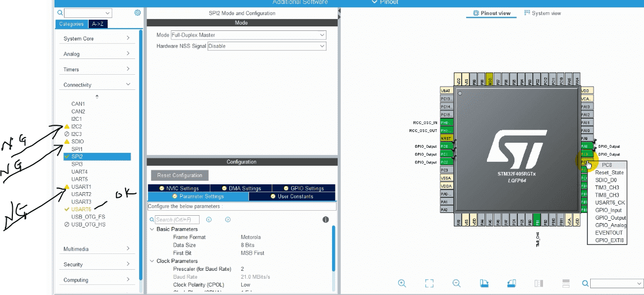Click the VDDA pin on chip
Viewport: 644px width, 295px height.
[x=447, y=185]
